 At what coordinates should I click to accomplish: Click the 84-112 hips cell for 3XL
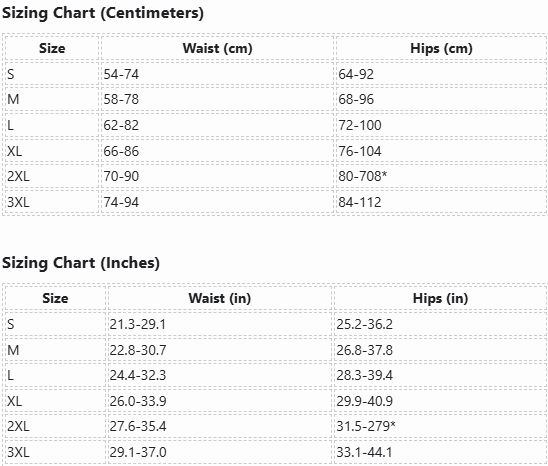(360, 202)
